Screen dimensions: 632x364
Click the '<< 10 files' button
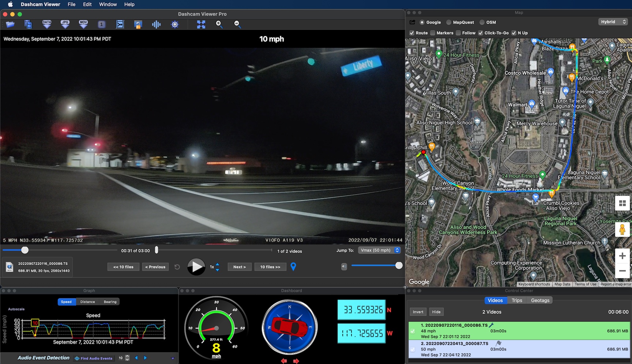tap(123, 267)
